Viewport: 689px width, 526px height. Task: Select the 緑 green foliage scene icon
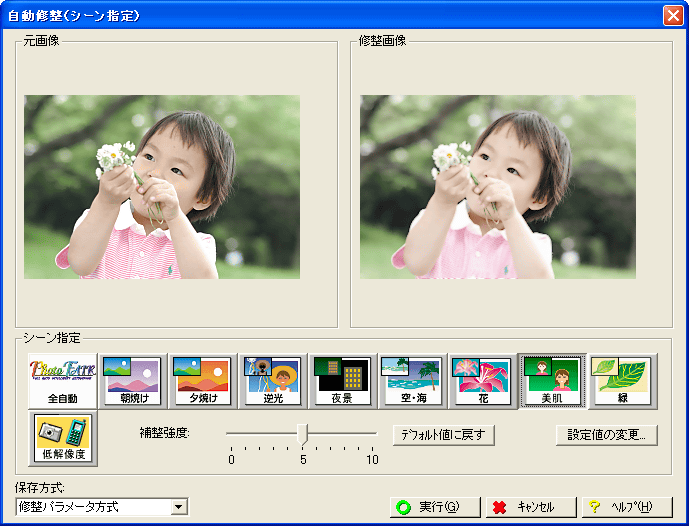[x=621, y=381]
